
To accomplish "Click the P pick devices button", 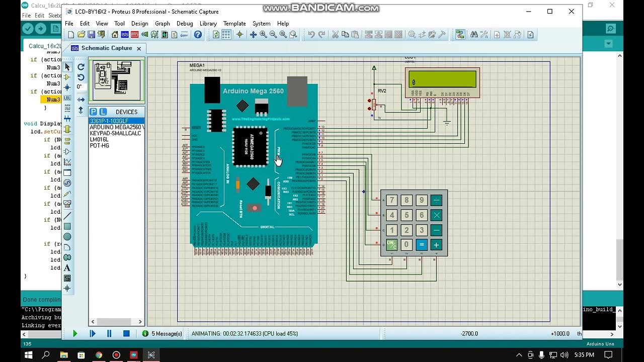I will (93, 112).
